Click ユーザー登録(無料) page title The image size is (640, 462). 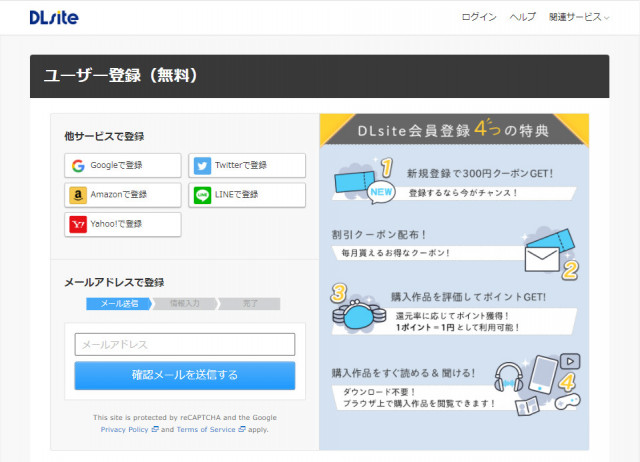[120, 76]
